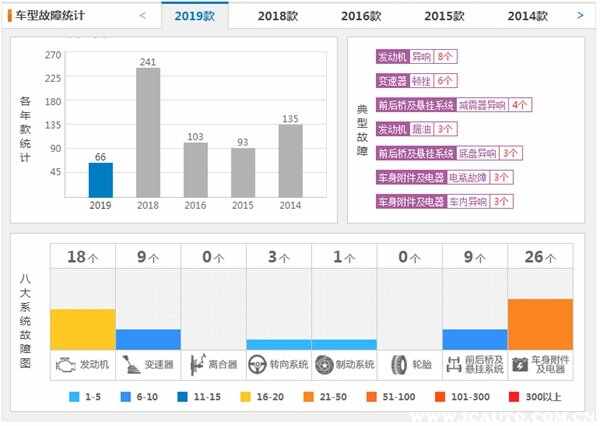Show more model years with right arrow
The image size is (600, 426).
580,16
